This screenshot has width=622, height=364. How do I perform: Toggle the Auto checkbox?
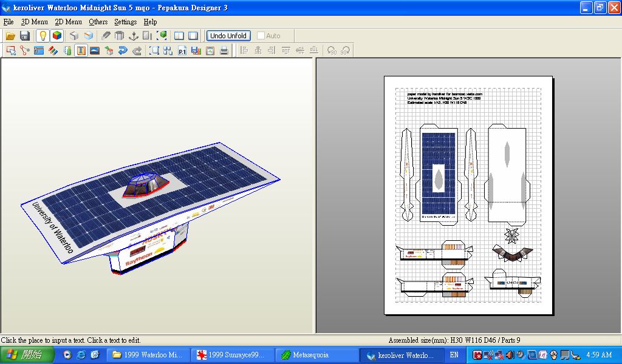pos(261,36)
